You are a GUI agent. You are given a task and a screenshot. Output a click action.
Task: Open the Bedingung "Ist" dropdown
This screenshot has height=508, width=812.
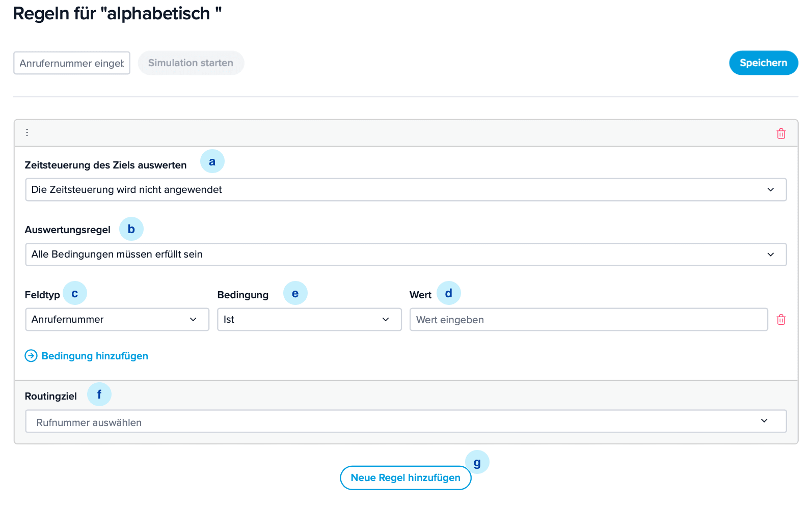tap(309, 320)
